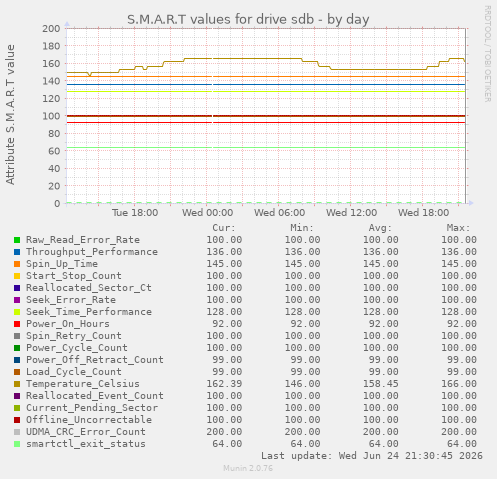The height and width of the screenshot is (479, 497).
Task: Click the Tue 18:00 x-axis label
Action: click(x=135, y=213)
